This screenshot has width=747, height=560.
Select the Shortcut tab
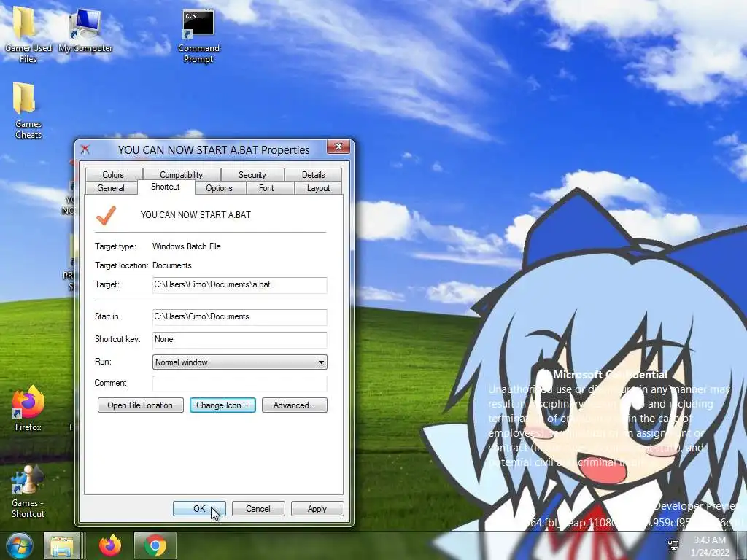click(166, 187)
